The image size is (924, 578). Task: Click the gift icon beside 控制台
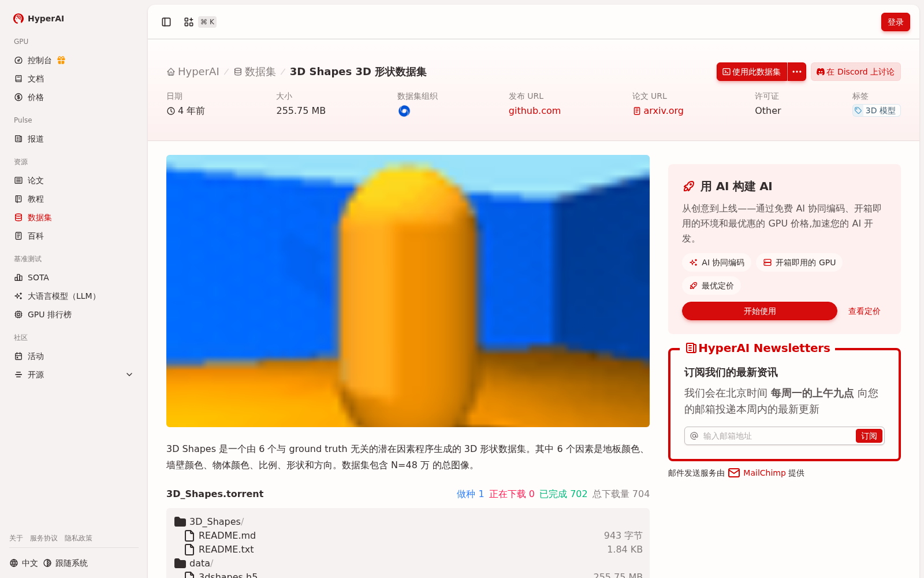61,60
